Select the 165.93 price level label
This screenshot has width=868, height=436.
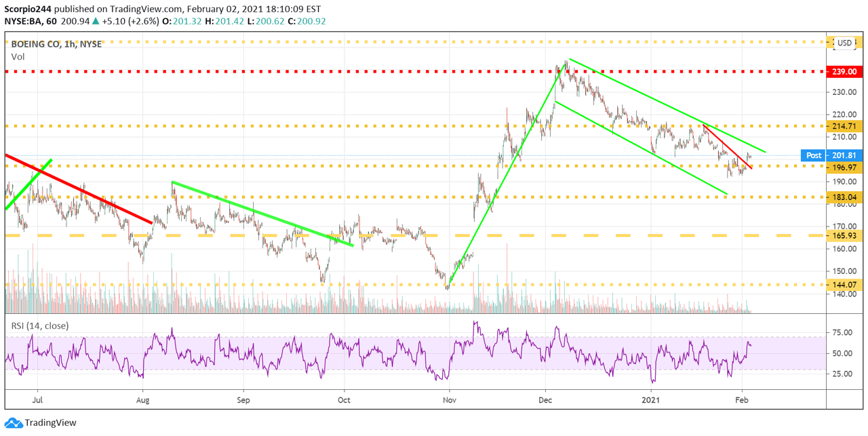coord(844,235)
